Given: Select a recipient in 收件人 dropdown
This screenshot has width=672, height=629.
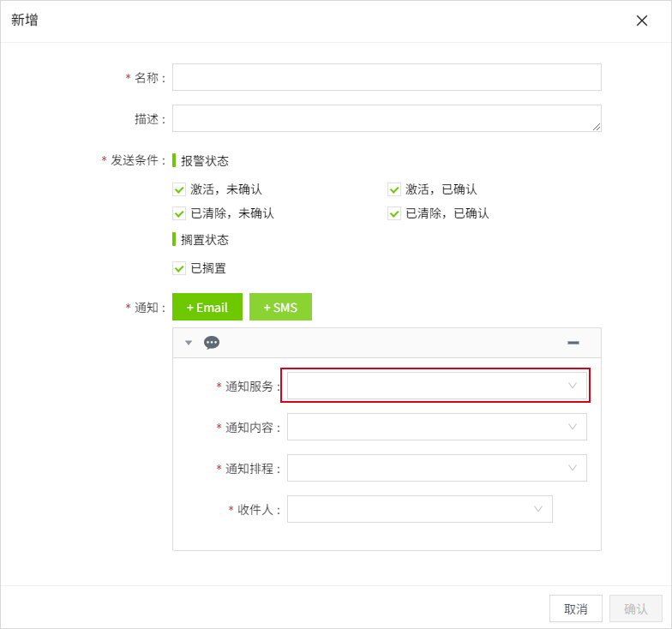Looking at the screenshot, I should pos(419,509).
